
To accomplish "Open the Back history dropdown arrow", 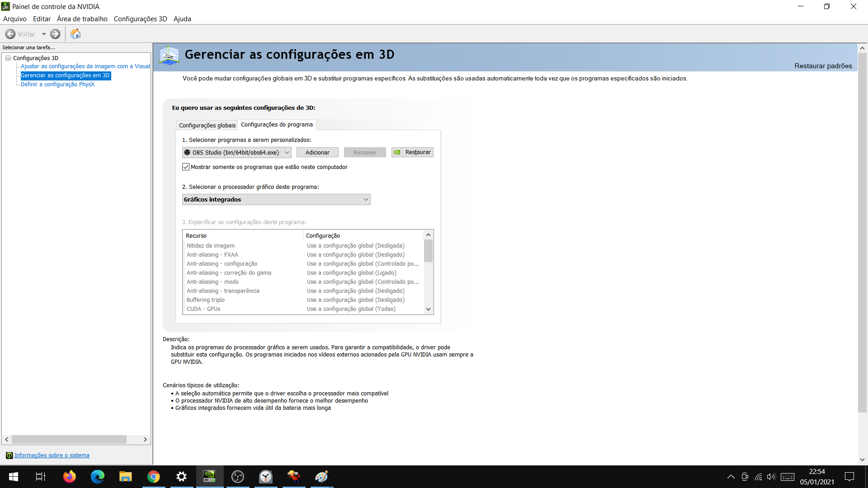I will pyautogui.click(x=44, y=34).
